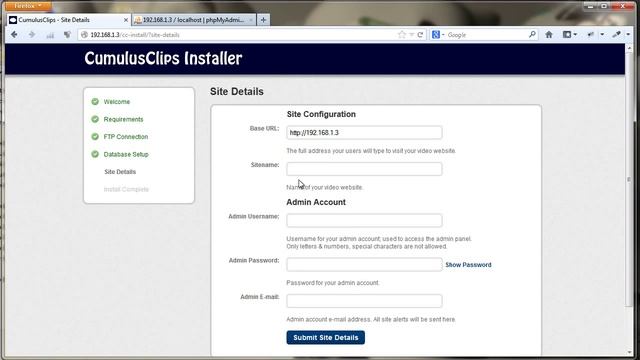Focus the Sitename text field

[x=364, y=169]
